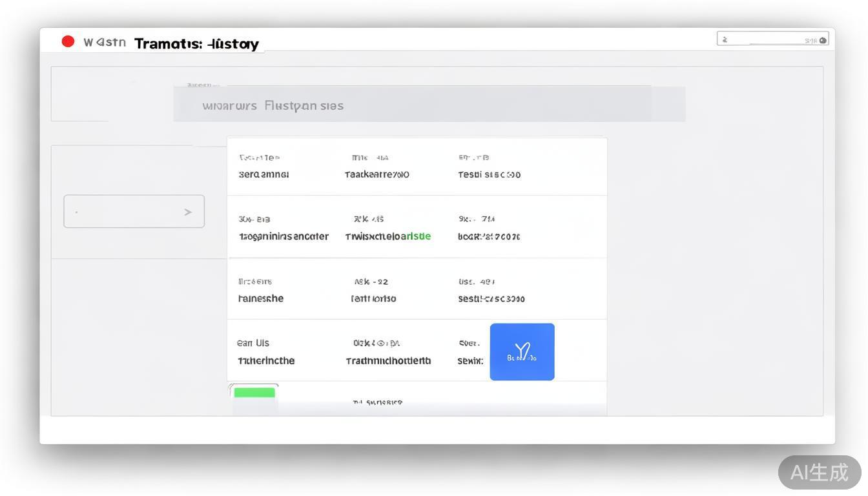Expand the left sidebar box chevron arrow
The image size is (868, 496).
click(x=188, y=212)
